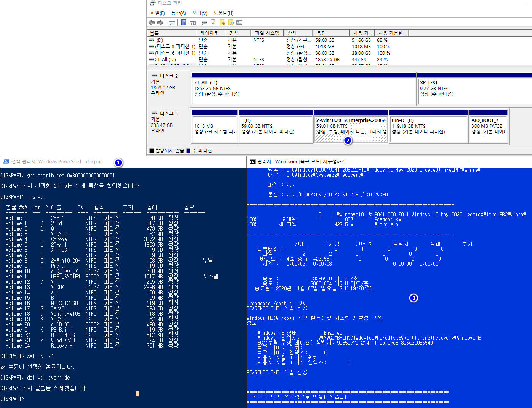Image resolution: width=532 pixels, height=408 pixels.
Task: Click the drive icon beside 디스크 6 파티션 1 row
Action: tap(151, 53)
